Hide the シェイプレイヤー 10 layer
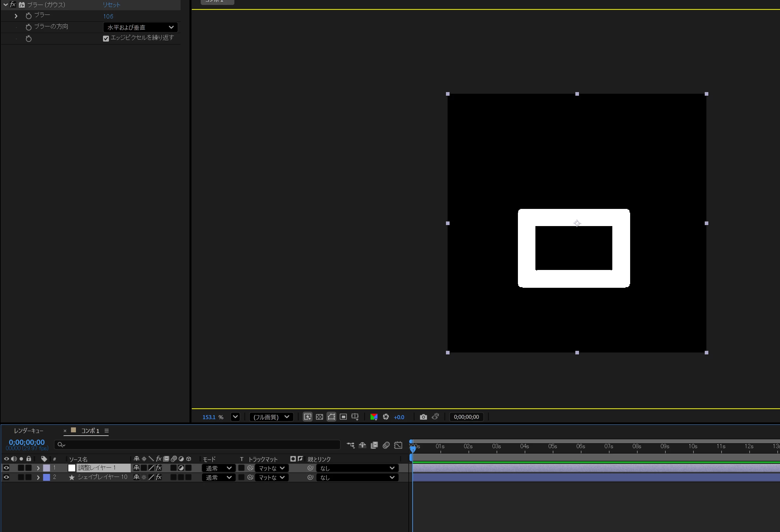780x532 pixels. (x=6, y=477)
